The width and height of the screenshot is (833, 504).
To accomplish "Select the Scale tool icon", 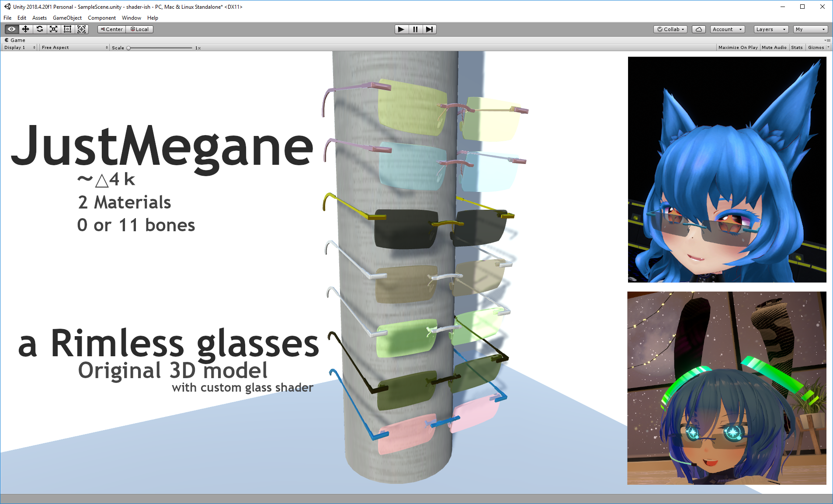I will pos(54,29).
